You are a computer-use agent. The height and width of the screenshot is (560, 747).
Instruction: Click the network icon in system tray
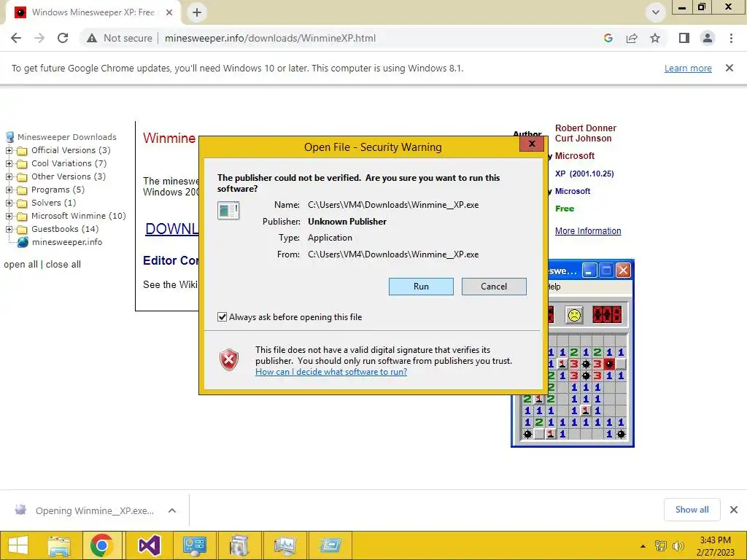[x=660, y=545]
